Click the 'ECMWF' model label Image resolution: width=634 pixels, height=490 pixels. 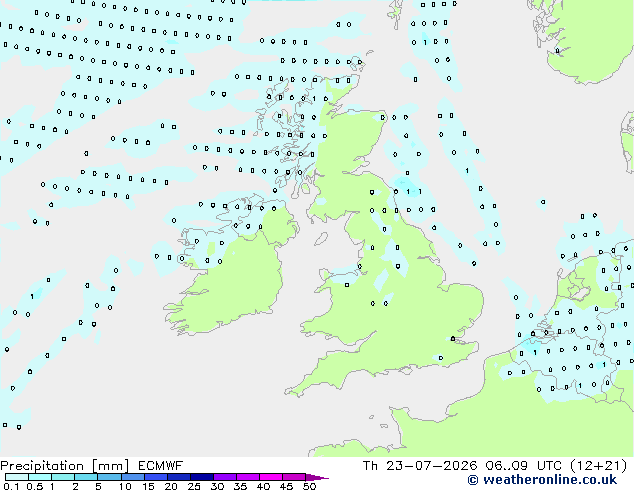[161, 466]
